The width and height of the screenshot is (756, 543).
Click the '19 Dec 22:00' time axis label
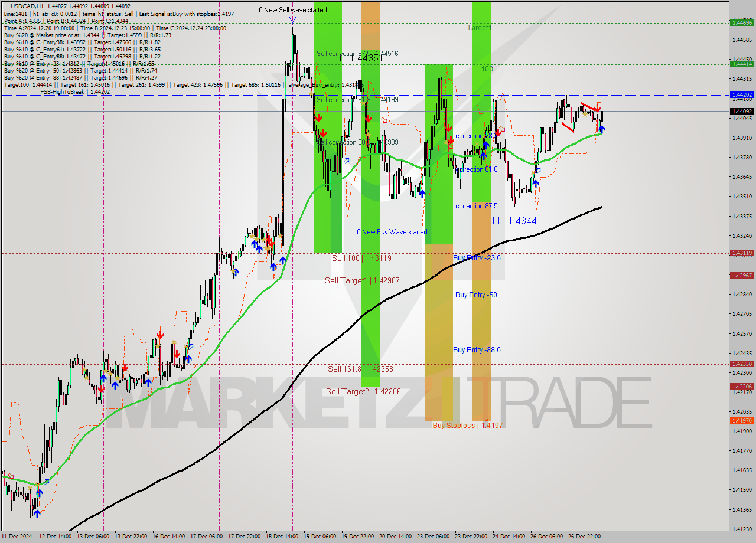[359, 536]
